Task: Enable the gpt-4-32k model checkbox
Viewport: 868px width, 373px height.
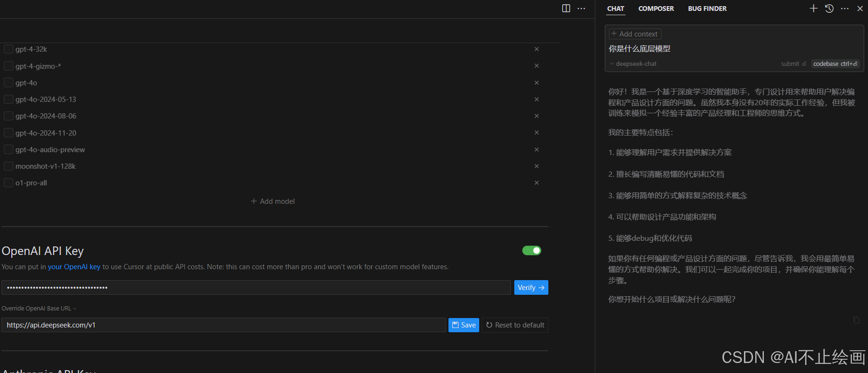Action: point(9,49)
